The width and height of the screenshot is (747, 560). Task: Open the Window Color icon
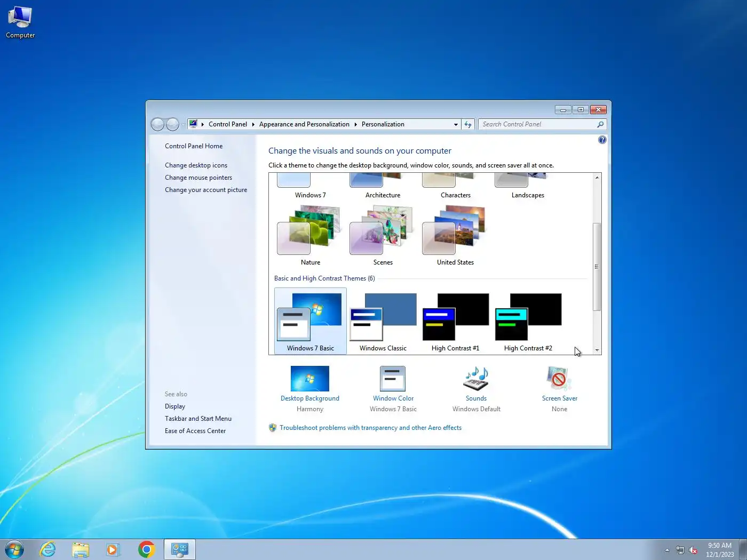tap(393, 379)
